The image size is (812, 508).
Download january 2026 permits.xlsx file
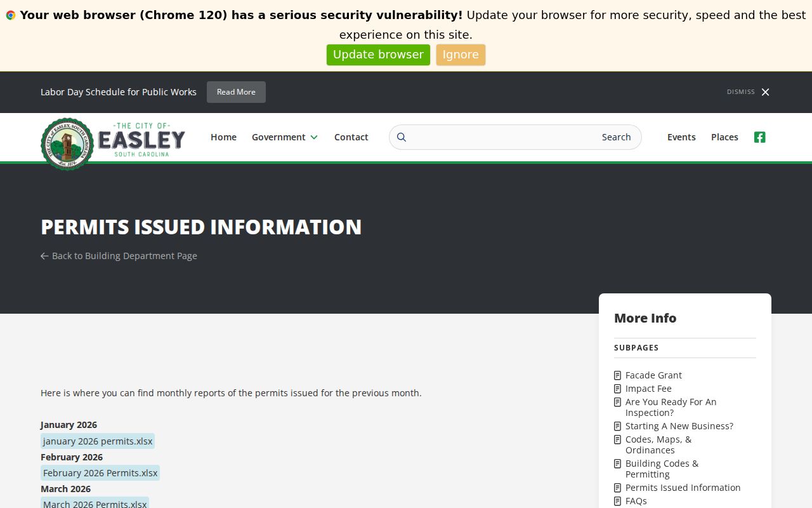coord(98,441)
